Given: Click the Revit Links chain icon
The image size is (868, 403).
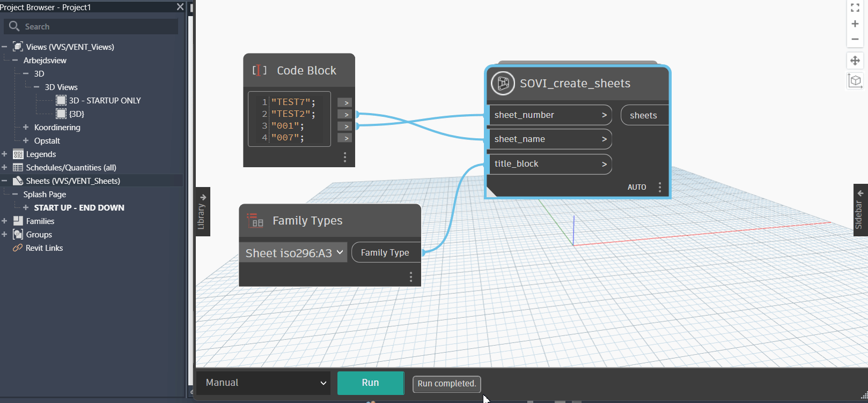Looking at the screenshot, I should (18, 248).
